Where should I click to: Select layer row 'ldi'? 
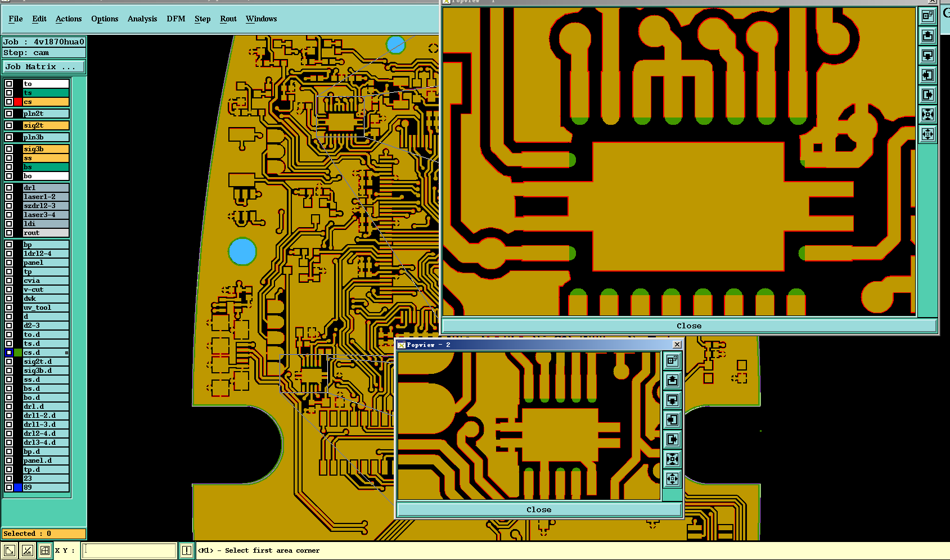tap(46, 224)
